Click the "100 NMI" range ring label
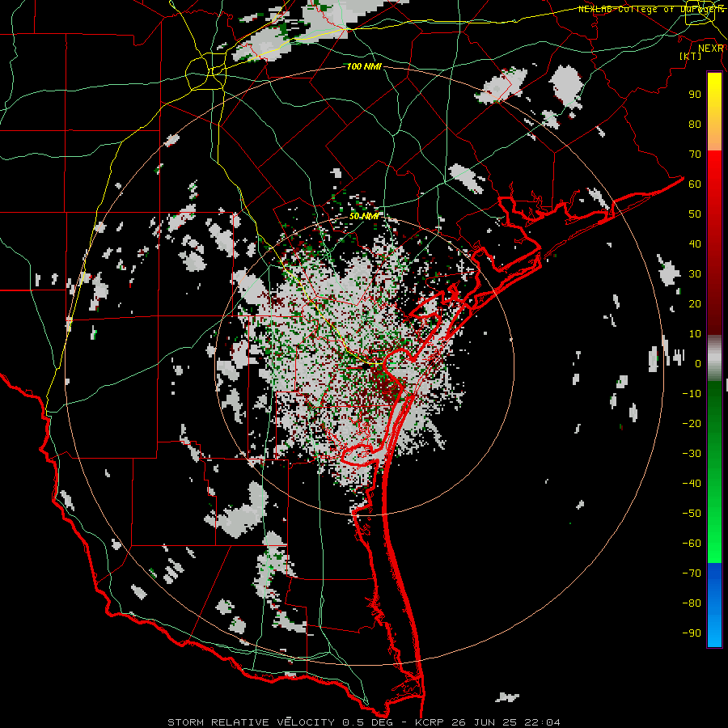Viewport: 728px width, 728px height. pyautogui.click(x=364, y=67)
